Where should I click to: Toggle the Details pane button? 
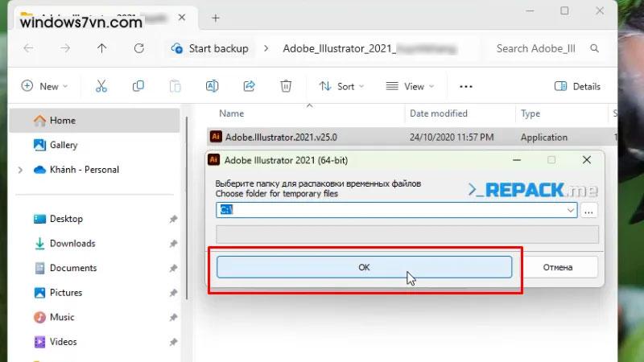pos(578,86)
